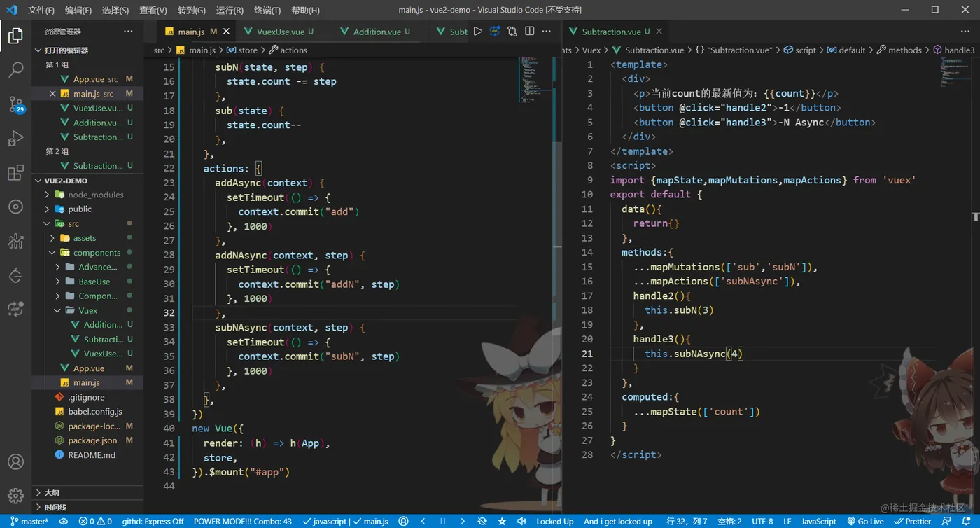Open .gitignore in the file tree
This screenshot has width=980, height=528.
(86, 397)
